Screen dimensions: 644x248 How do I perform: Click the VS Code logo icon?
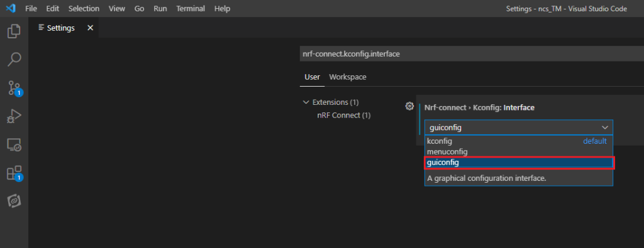click(10, 8)
